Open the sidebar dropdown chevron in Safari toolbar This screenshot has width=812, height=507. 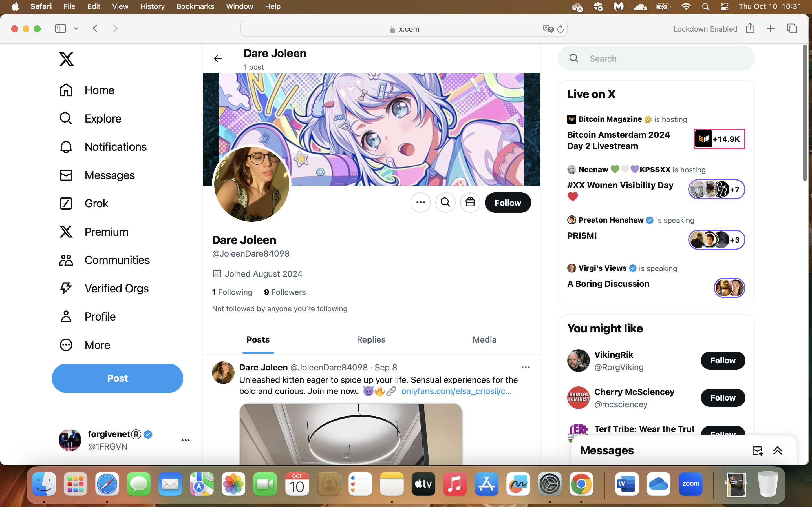(76, 29)
